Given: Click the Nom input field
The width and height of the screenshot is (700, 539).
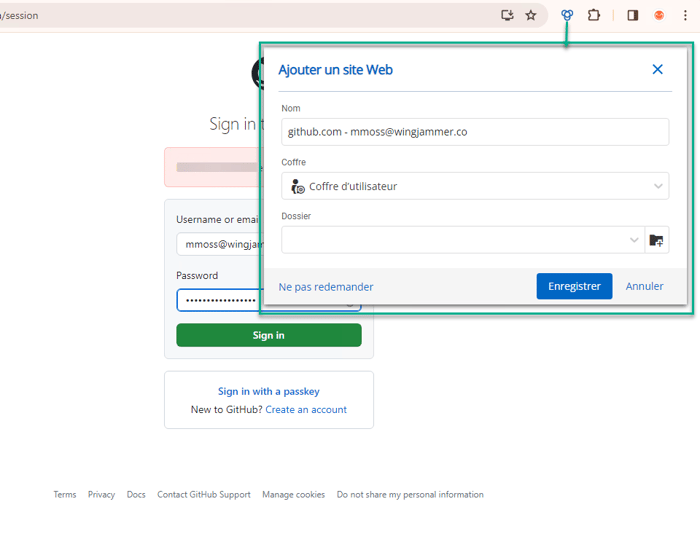Looking at the screenshot, I should click(475, 132).
